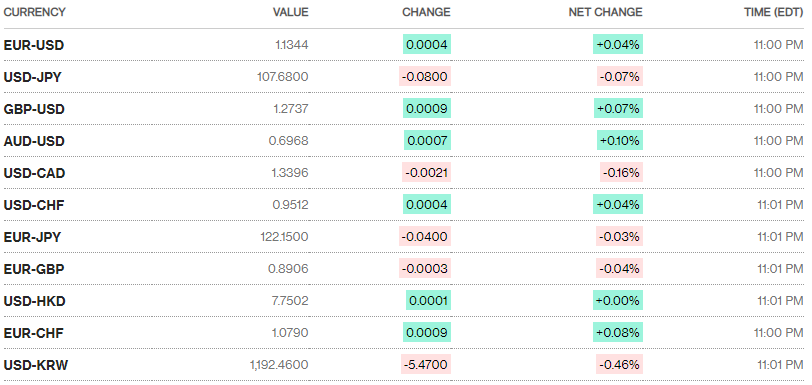Click the 11:01 PM time in USD-CHF row
Image resolution: width=812 pixels, height=385 pixels.
coord(780,205)
